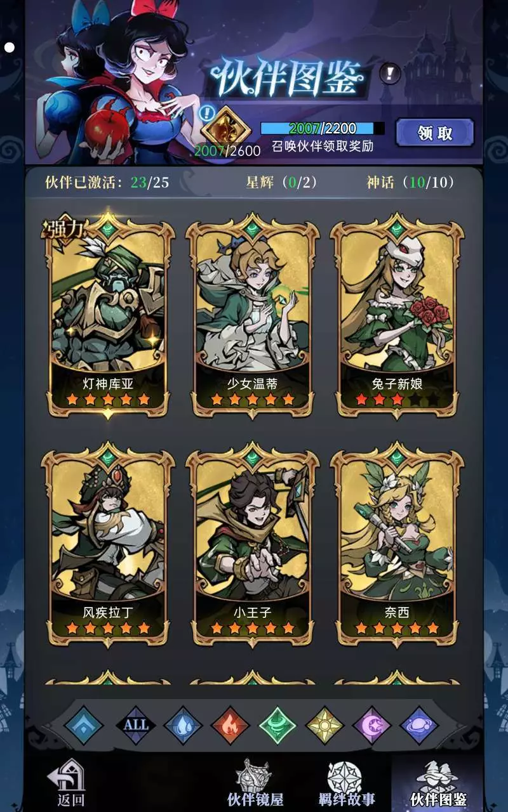
Task: Toggle the ALL elements filter
Action: point(136,724)
